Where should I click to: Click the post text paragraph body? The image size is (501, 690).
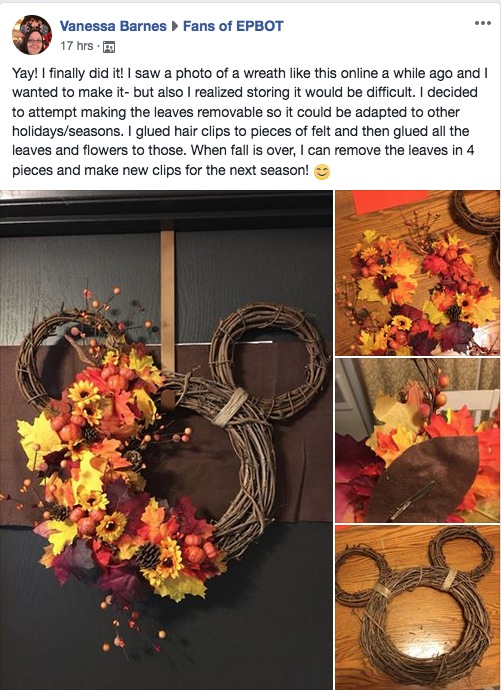250,122
